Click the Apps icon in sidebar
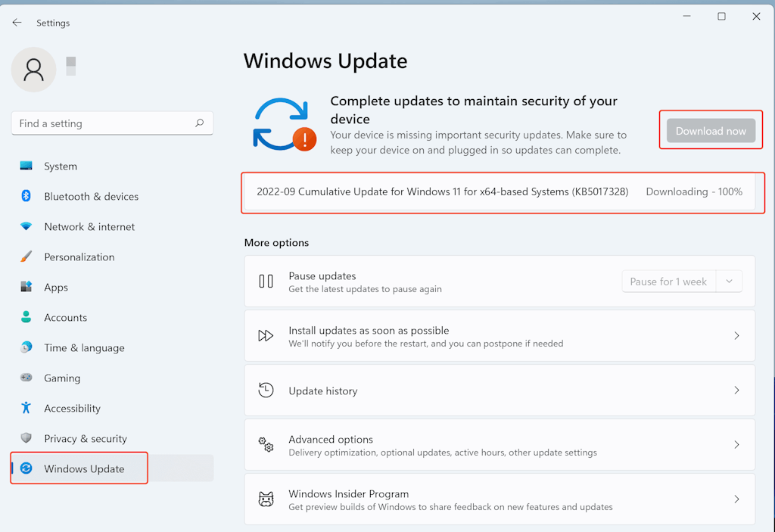The image size is (775, 532). pos(26,286)
